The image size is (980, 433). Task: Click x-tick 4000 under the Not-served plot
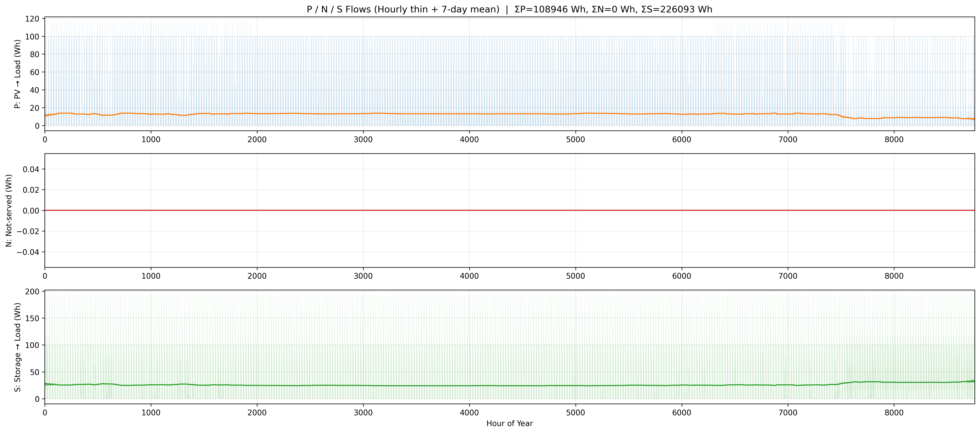click(x=469, y=276)
